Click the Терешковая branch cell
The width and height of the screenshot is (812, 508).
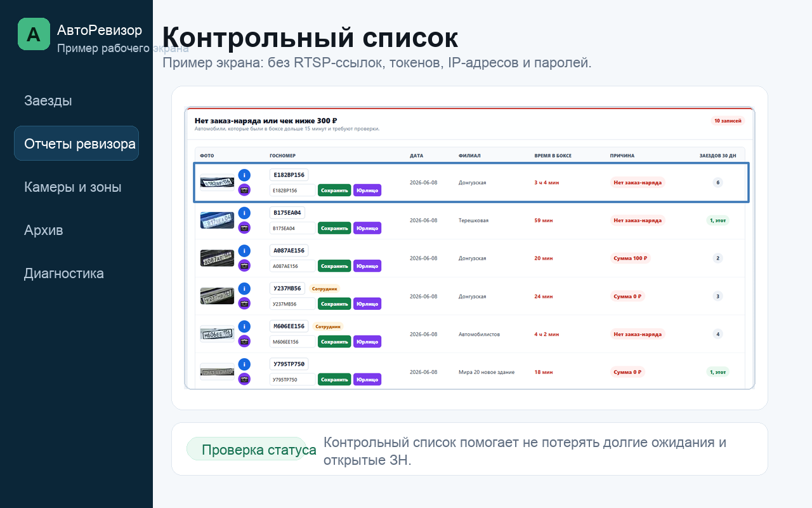[473, 220]
